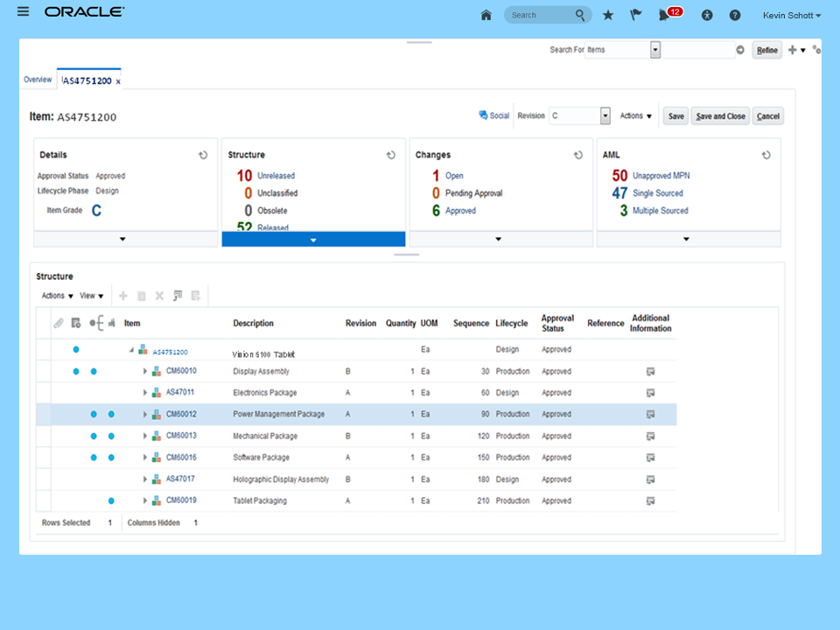
Task: Click the Search For text input box
Action: 698,50
